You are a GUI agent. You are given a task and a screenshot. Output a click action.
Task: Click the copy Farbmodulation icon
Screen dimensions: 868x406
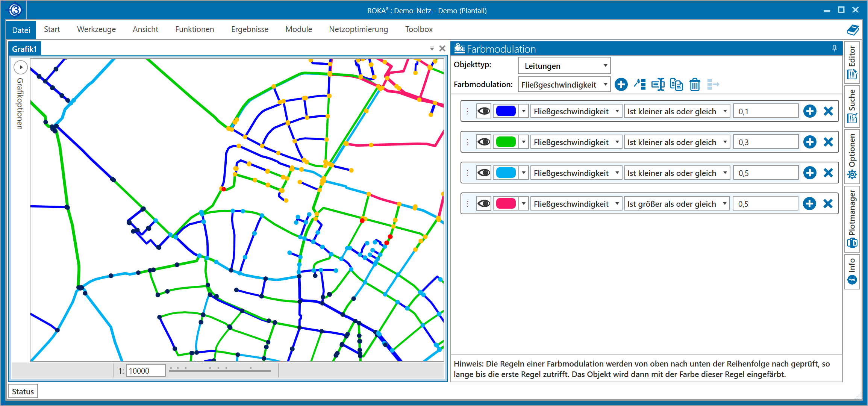(676, 85)
